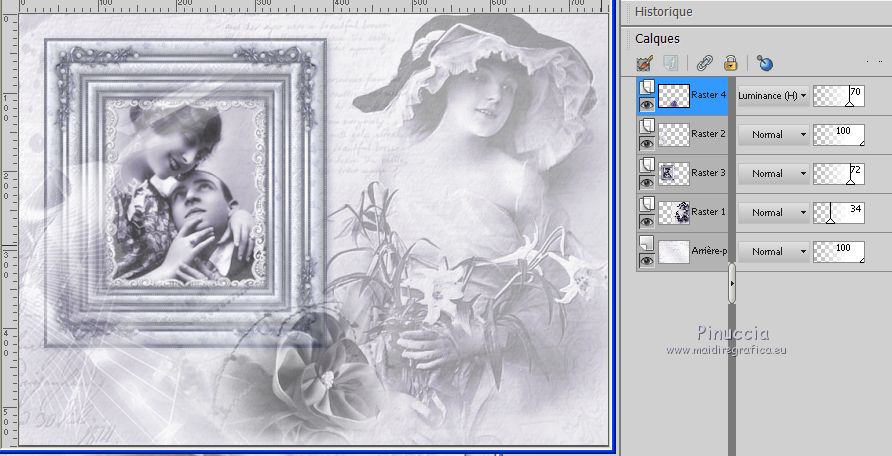Hide the Arrière-plan background layer eye
Image resolution: width=892 pixels, height=456 pixels.
[646, 261]
